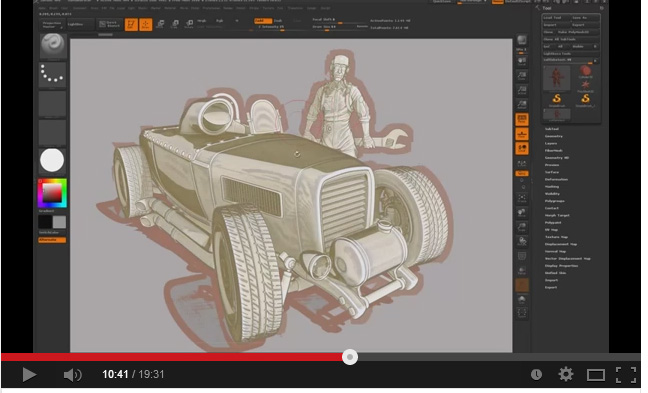648x393 pixels.
Task: Play the YouTube video
Action: coord(29,375)
